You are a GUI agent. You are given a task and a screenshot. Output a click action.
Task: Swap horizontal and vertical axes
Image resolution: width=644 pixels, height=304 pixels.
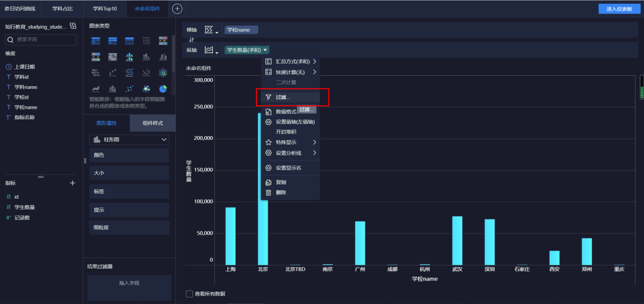tap(191, 40)
